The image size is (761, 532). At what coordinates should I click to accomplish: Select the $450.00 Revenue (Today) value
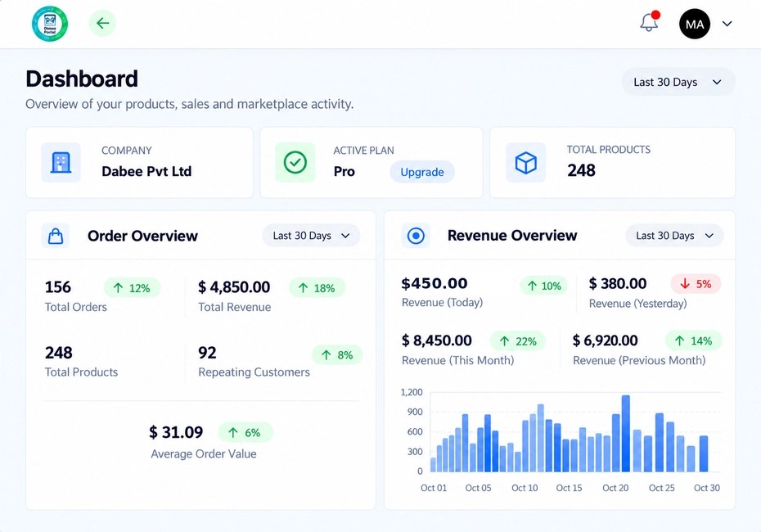click(x=435, y=283)
